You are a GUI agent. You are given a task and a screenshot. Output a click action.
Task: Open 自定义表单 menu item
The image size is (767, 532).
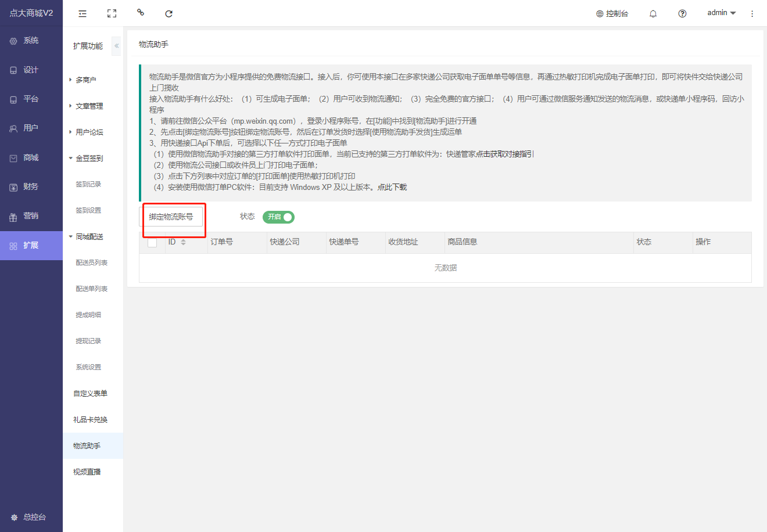coord(90,393)
